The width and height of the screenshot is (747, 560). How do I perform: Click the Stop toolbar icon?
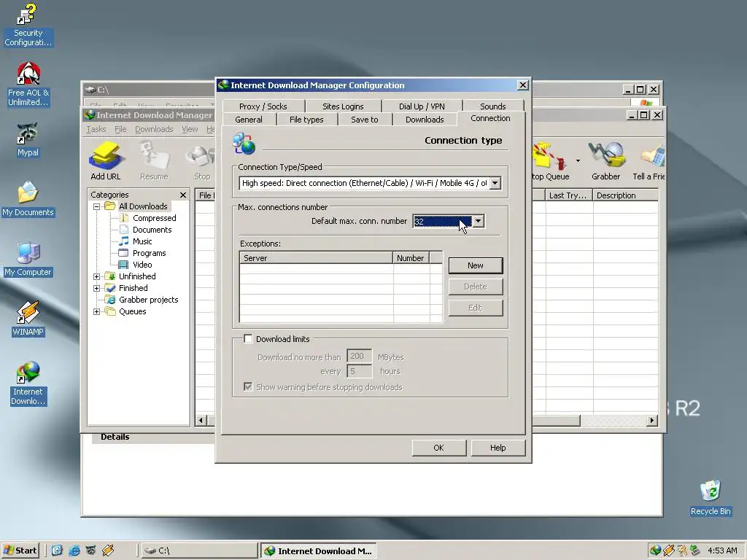pos(202,160)
